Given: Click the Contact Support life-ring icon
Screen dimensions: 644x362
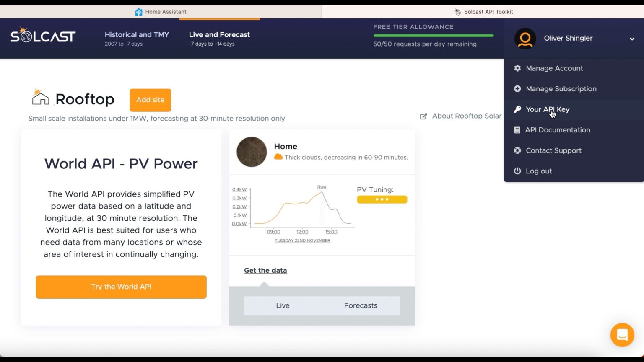Looking at the screenshot, I should coord(517,150).
